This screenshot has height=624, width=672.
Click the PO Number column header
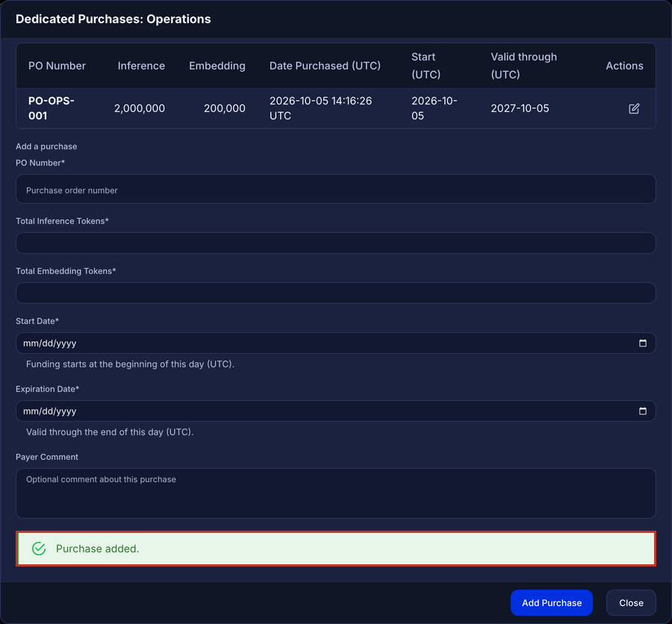pos(57,66)
